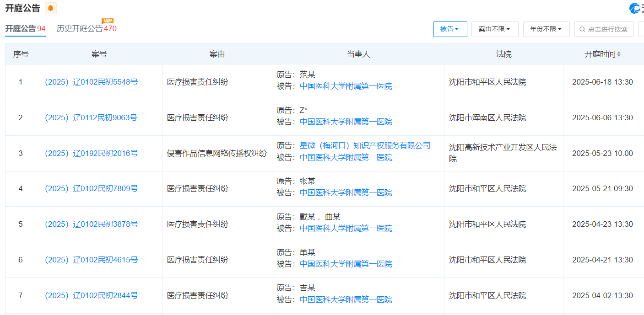Image resolution: width=644 pixels, height=315 pixels.
Task: Click the date 2025-06-06 13:30
Action: (x=602, y=118)
